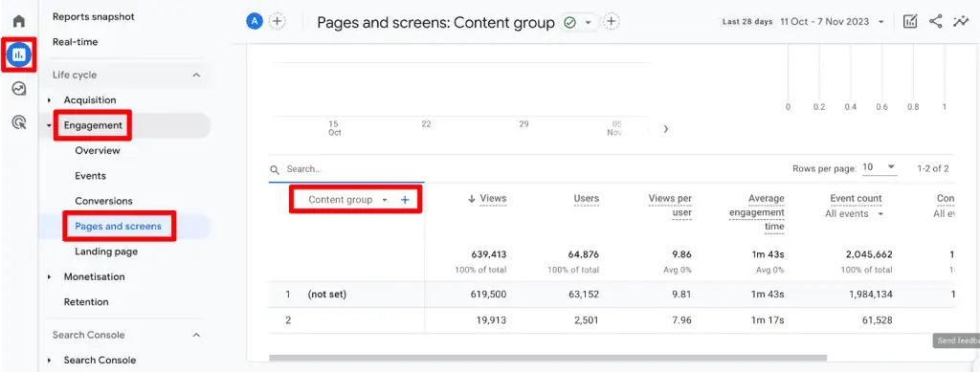980x372 pixels.
Task: Open the Landing page report
Action: 106,252
